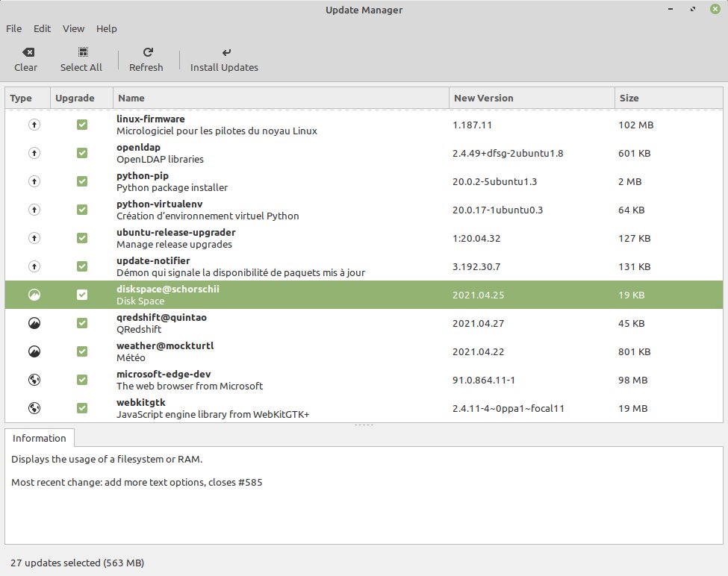This screenshot has width=728, height=576.
Task: Switch to the Information tab
Action: [40, 438]
